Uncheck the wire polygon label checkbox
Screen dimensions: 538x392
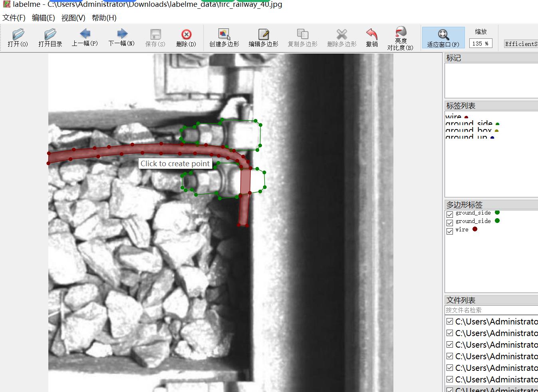click(x=450, y=231)
